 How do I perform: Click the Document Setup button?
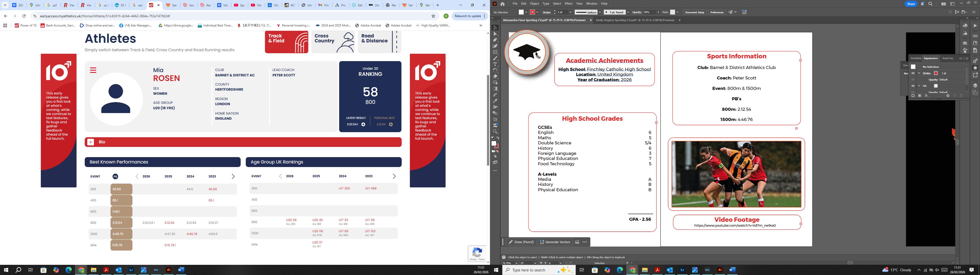(694, 12)
